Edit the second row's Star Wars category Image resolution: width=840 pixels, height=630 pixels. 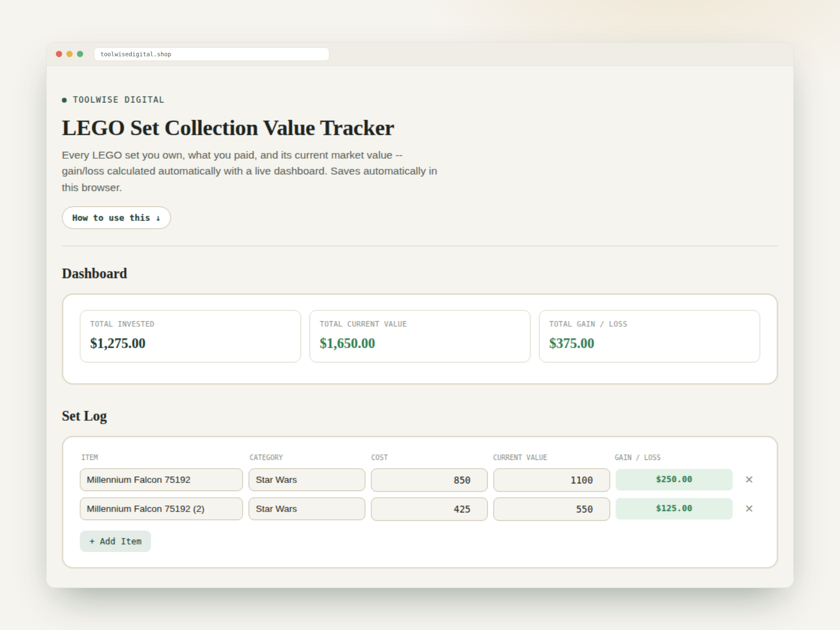[x=307, y=509]
